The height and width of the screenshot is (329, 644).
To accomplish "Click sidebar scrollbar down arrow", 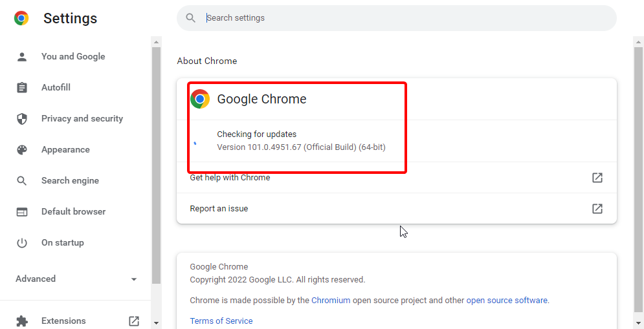I will click(x=156, y=323).
